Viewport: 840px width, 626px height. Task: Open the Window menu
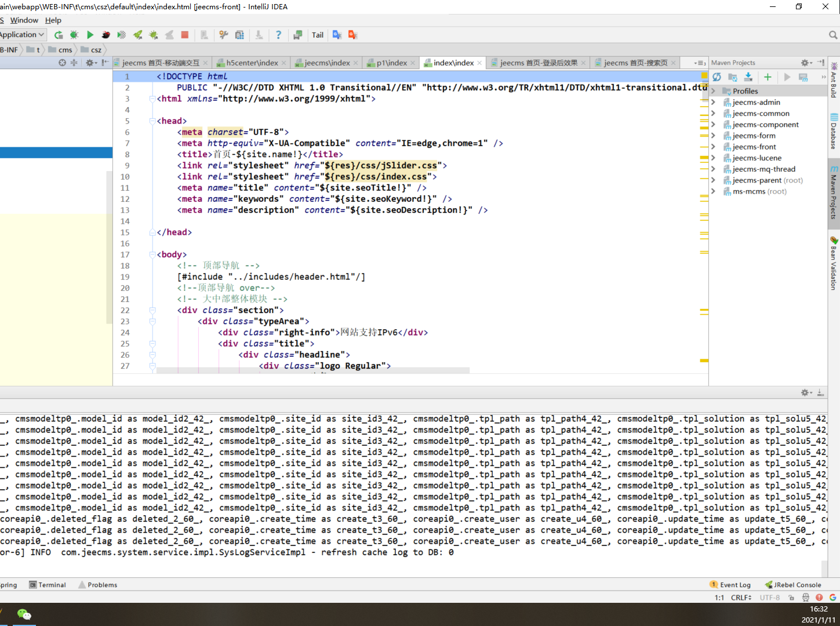coord(24,20)
